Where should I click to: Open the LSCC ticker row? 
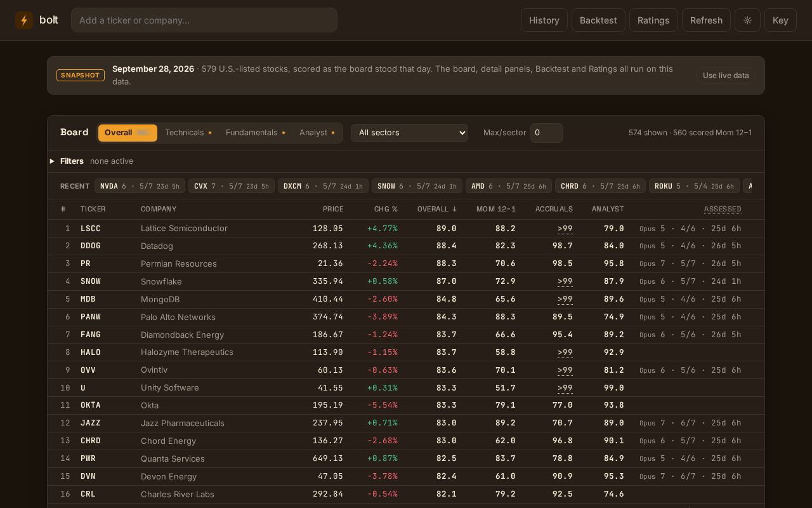406,229
